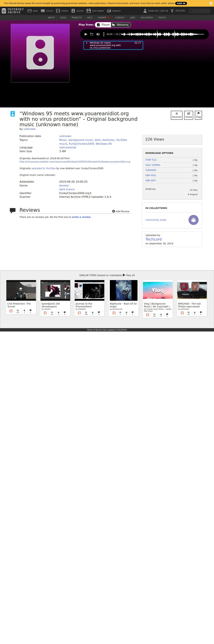Click the CHIP IN button
This screenshot has width=214, height=644.
click(x=181, y=3)
